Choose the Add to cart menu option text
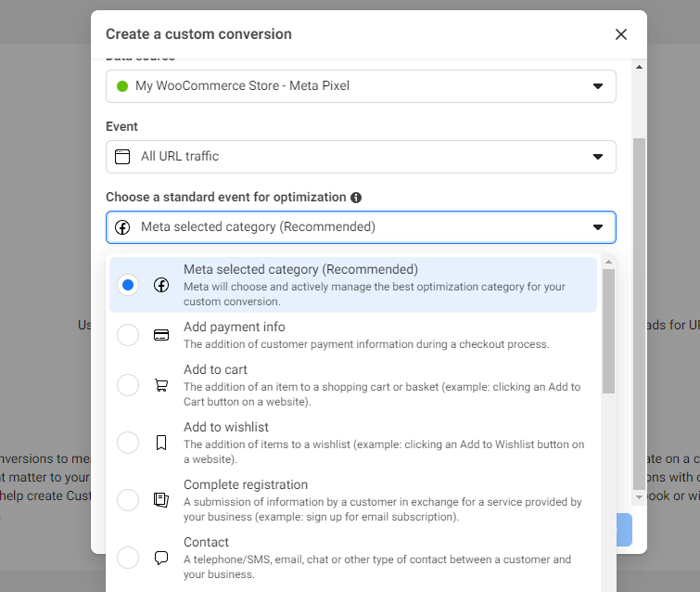 [x=215, y=370]
